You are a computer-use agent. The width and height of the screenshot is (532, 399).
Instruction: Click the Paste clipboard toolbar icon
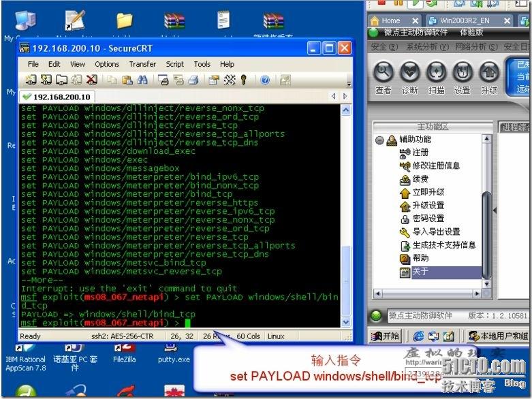pyautogui.click(x=127, y=80)
